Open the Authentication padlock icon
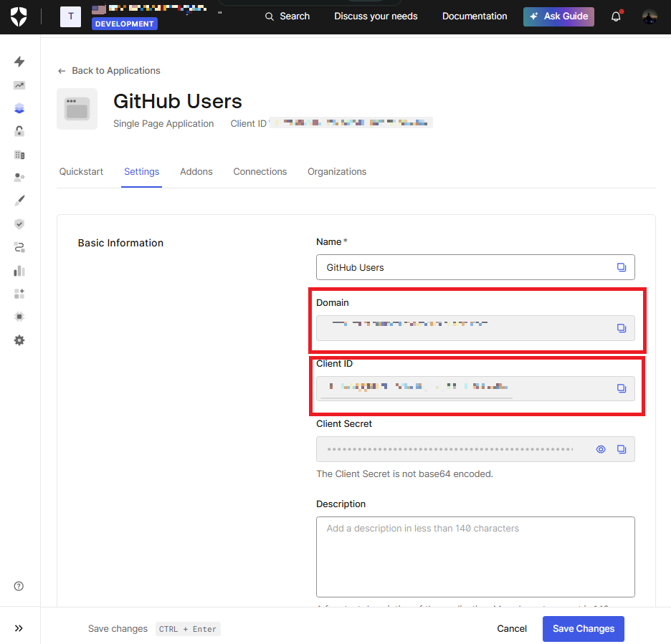 (x=19, y=131)
